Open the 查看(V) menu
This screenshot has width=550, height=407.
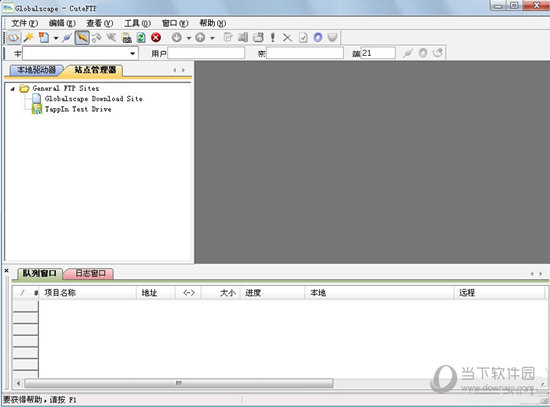tap(100, 23)
